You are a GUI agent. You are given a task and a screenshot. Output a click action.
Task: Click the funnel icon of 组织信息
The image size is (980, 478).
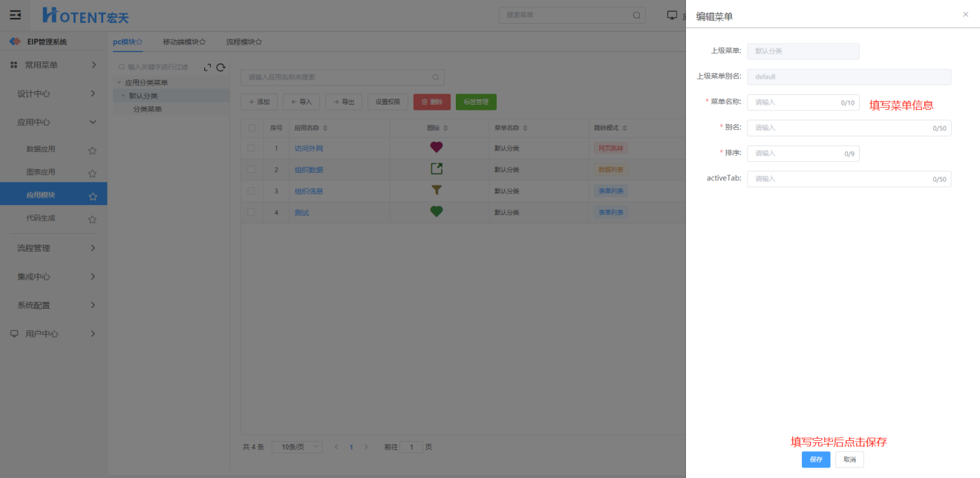tap(437, 190)
